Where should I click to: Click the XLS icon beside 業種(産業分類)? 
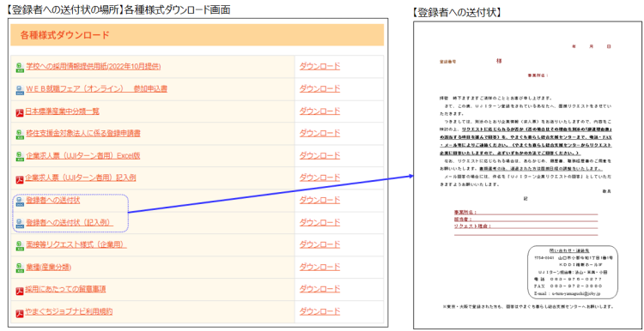[x=20, y=268]
